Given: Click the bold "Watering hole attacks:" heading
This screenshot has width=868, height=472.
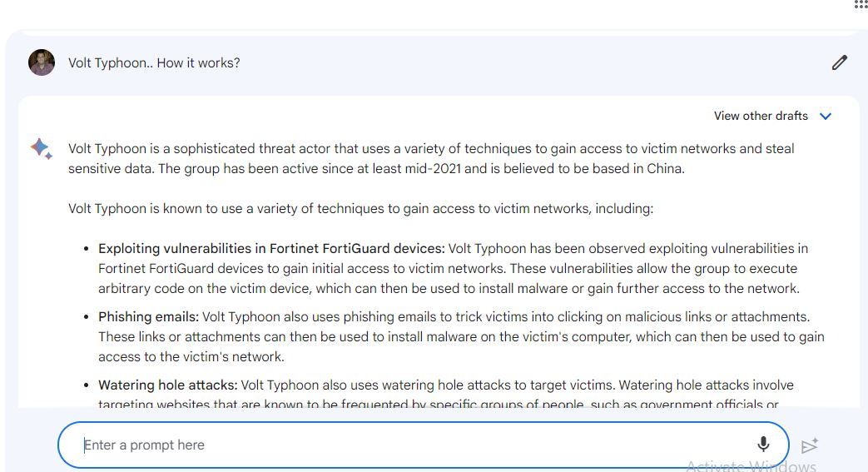Looking at the screenshot, I should (168, 385).
